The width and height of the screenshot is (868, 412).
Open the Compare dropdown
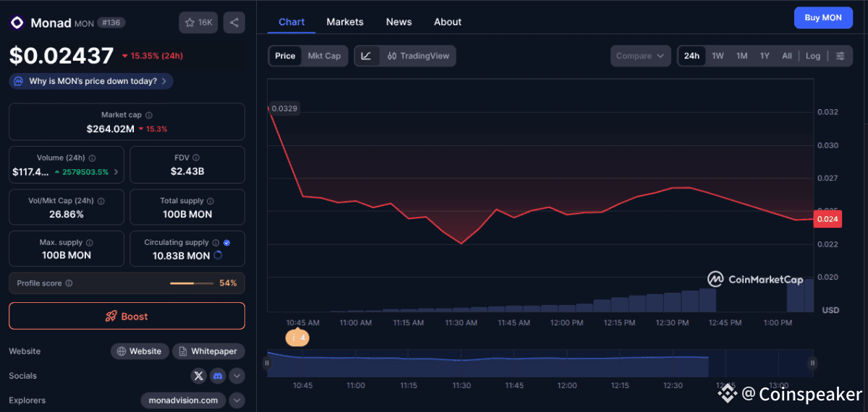coord(641,56)
